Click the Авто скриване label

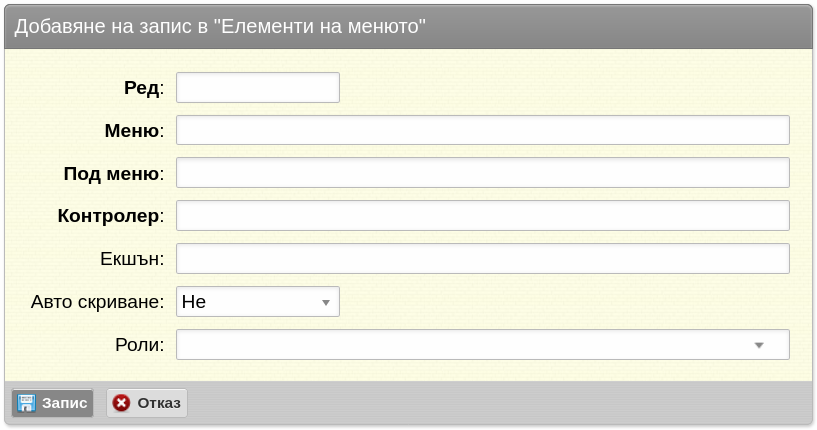coord(95,302)
